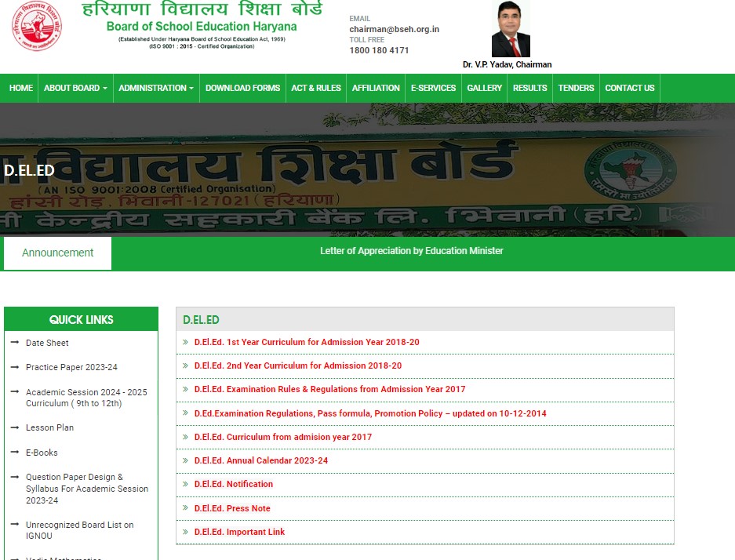Expand the About Board dropdown menu
735x560 pixels.
click(x=75, y=88)
